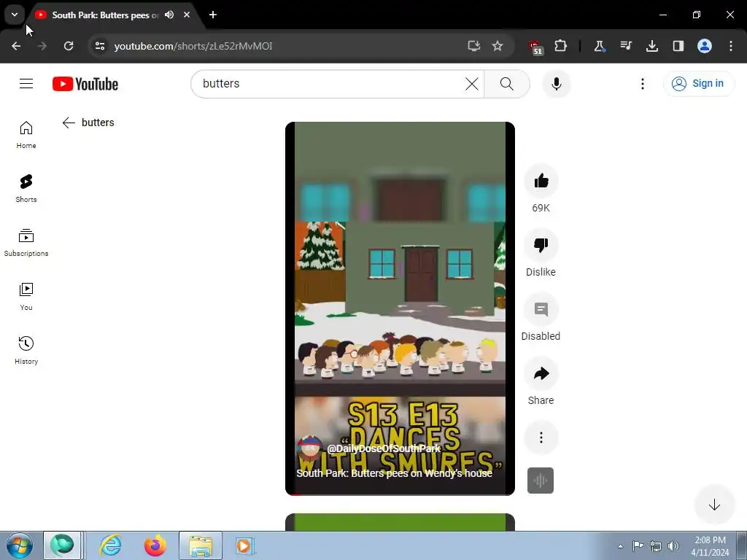Install app icon in address bar

click(473, 46)
